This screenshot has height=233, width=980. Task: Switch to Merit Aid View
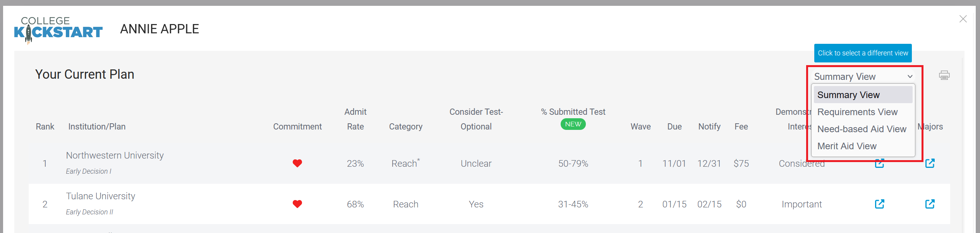pos(847,146)
